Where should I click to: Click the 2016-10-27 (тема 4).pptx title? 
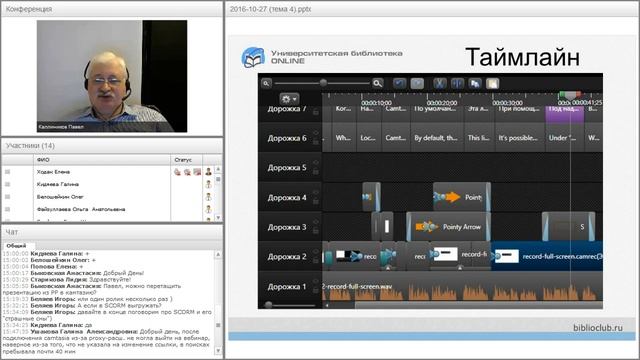[x=270, y=9]
